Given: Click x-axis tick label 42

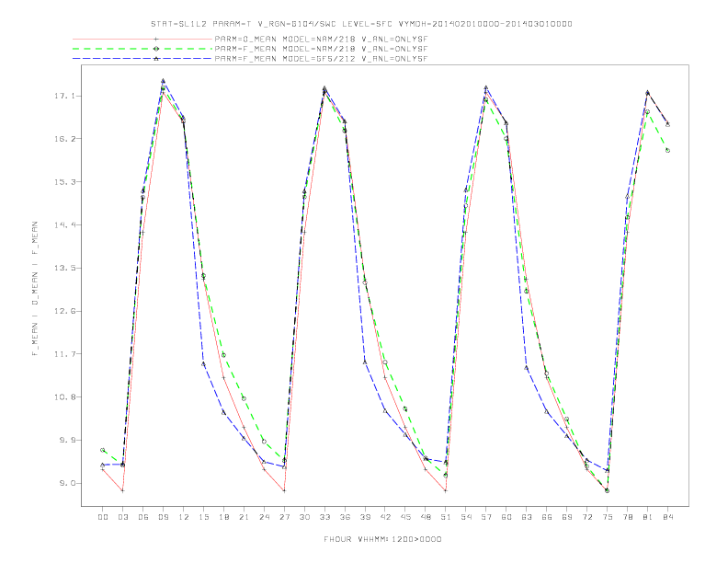Looking at the screenshot, I should tap(385, 517).
